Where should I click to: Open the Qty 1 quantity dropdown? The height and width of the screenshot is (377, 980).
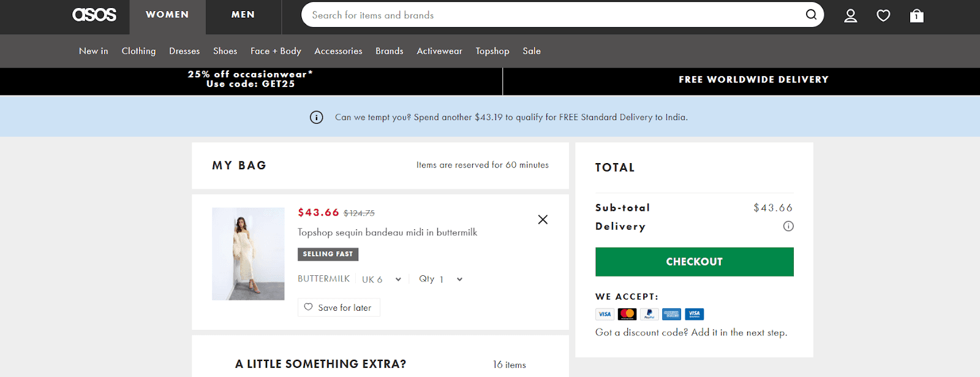click(440, 279)
